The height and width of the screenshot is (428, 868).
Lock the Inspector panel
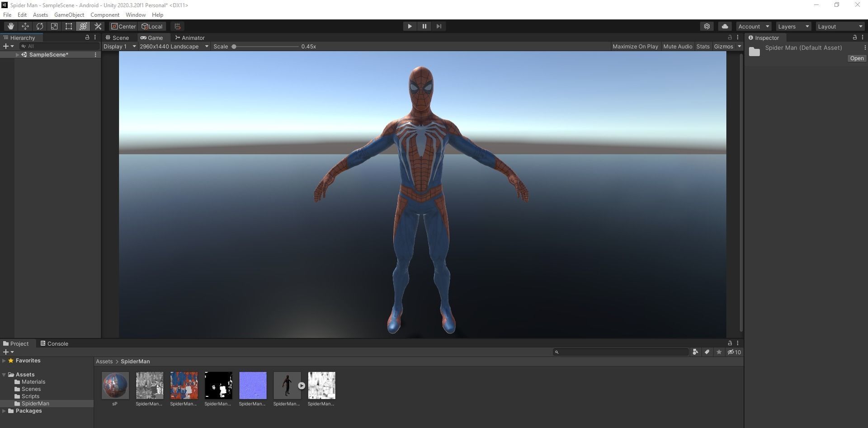point(854,38)
